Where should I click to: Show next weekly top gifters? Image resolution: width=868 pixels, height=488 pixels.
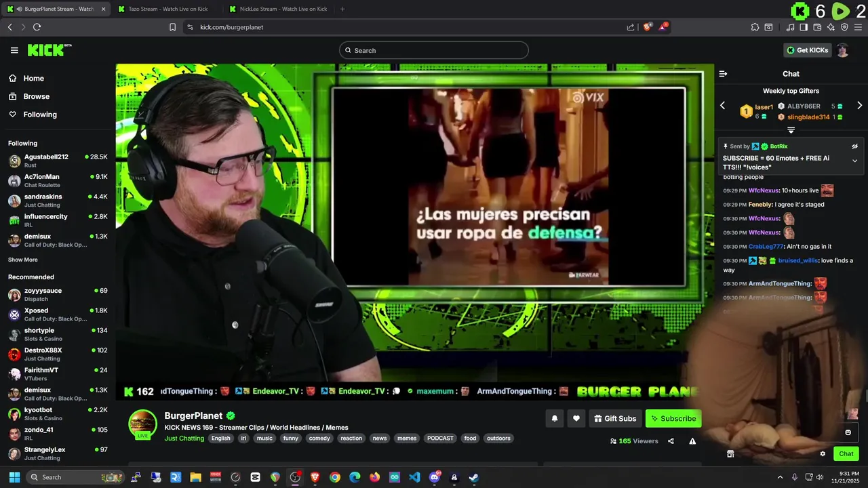click(x=859, y=106)
